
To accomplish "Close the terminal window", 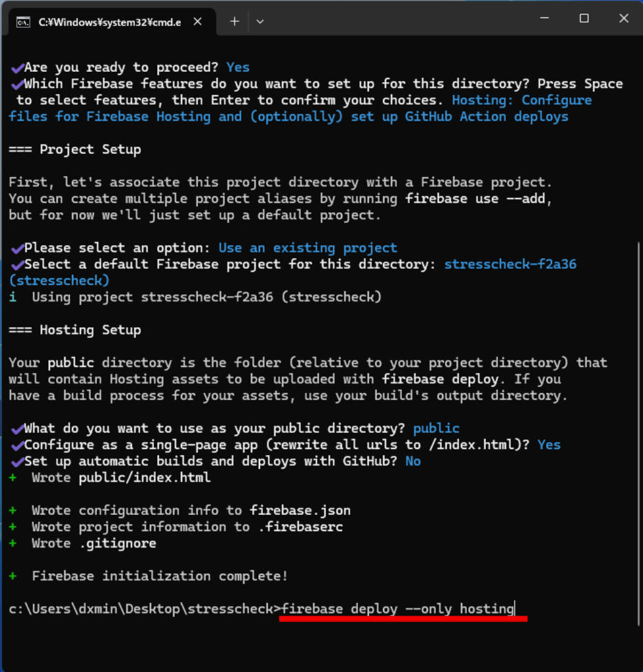I will coord(624,18).
